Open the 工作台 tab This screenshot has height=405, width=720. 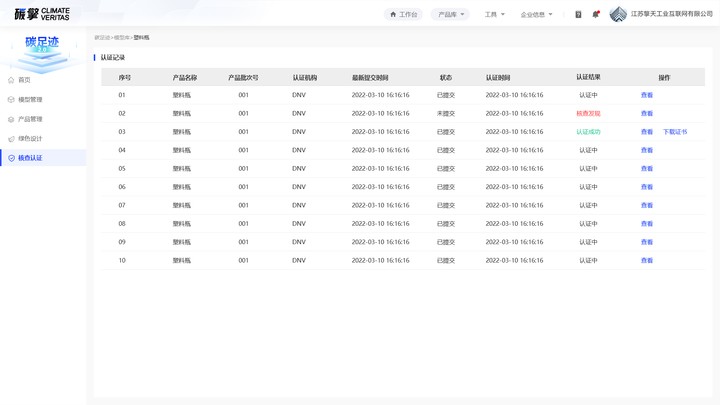(403, 14)
